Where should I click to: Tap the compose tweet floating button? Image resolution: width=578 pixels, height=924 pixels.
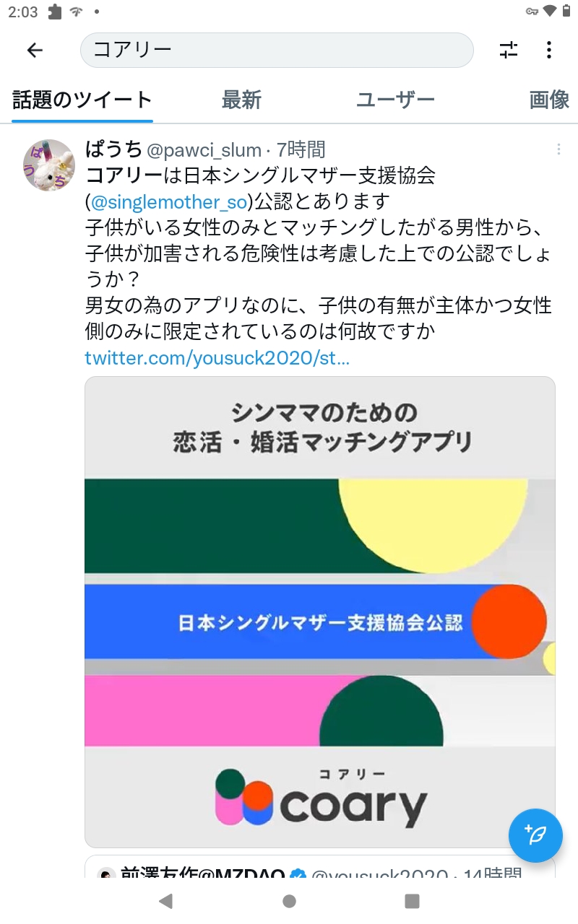(536, 835)
